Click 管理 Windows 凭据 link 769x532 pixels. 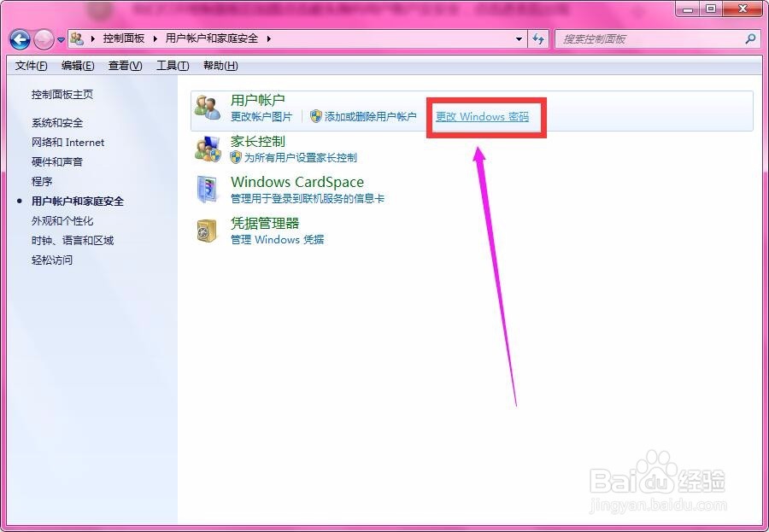point(277,240)
